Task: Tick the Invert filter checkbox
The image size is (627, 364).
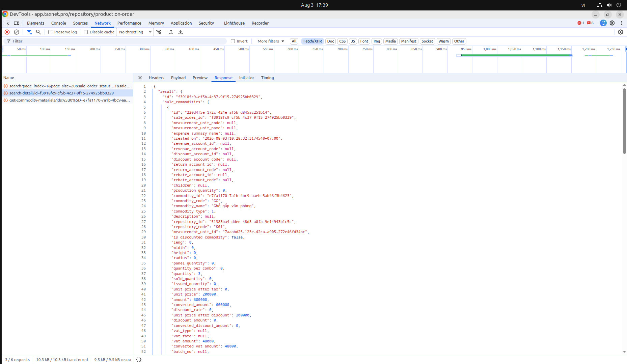Action: 233,41
